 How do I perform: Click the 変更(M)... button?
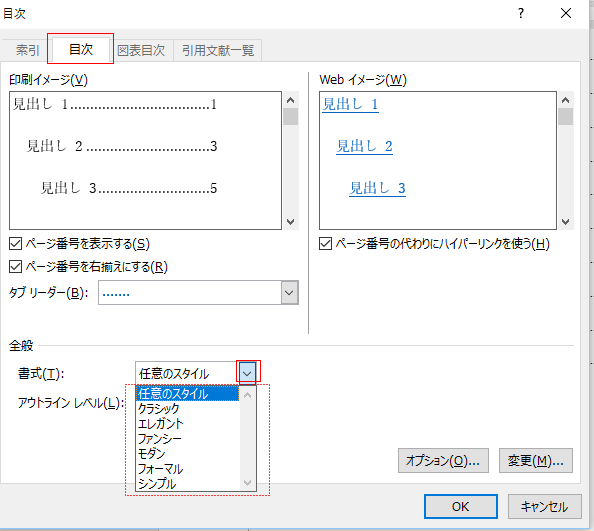(x=536, y=461)
